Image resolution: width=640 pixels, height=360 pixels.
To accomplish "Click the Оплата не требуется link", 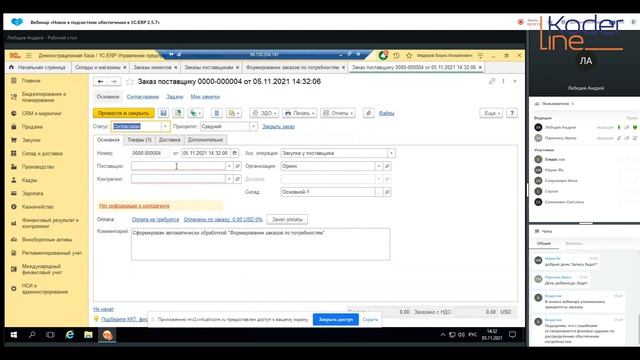I will point(155,220).
